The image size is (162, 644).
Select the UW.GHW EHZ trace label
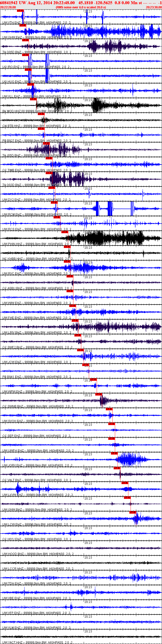pos(37,37)
